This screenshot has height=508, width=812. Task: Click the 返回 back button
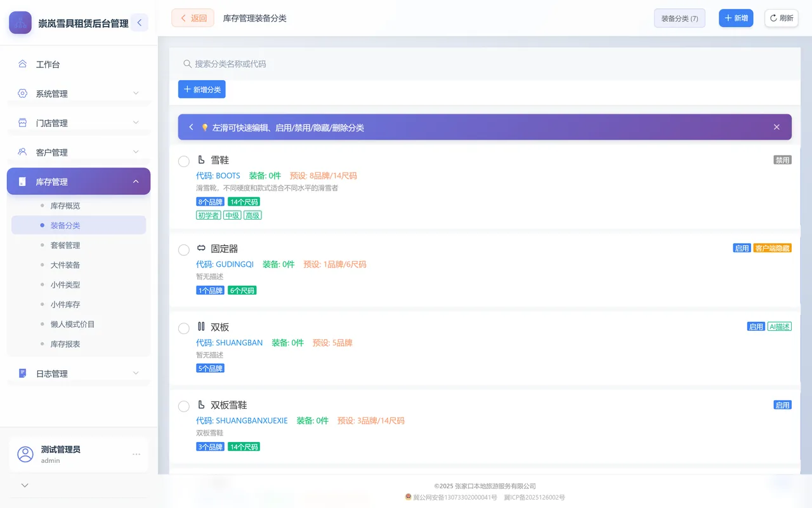193,18
